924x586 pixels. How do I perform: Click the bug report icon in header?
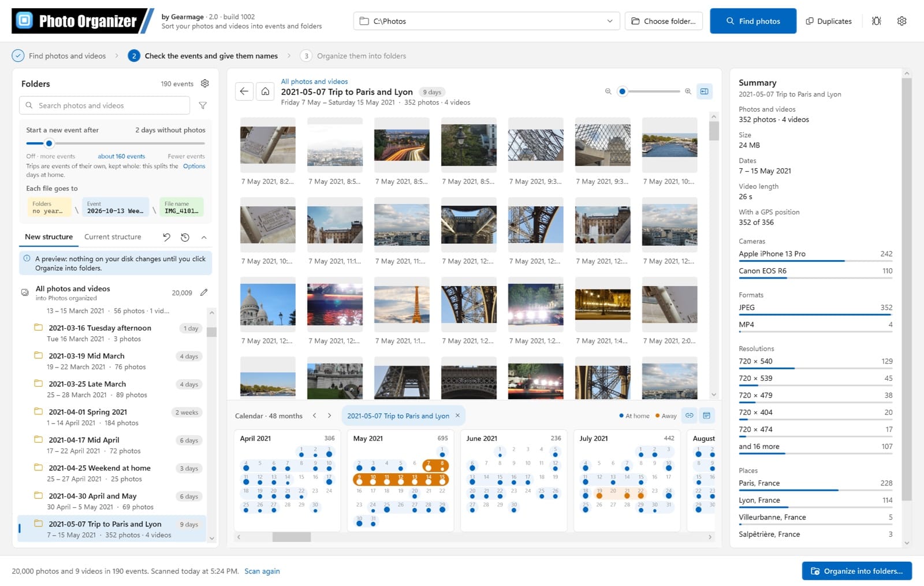pos(876,21)
